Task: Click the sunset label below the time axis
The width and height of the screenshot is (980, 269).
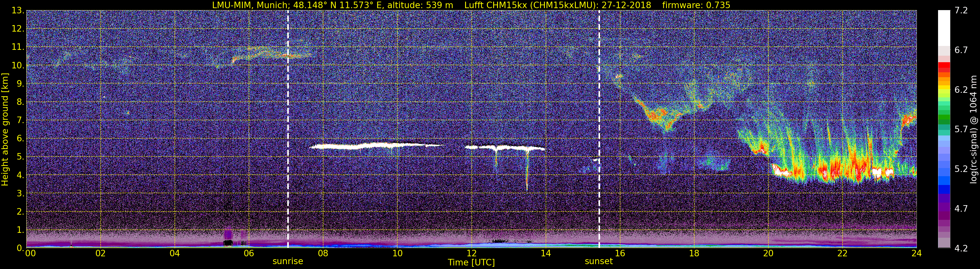Action: click(599, 262)
